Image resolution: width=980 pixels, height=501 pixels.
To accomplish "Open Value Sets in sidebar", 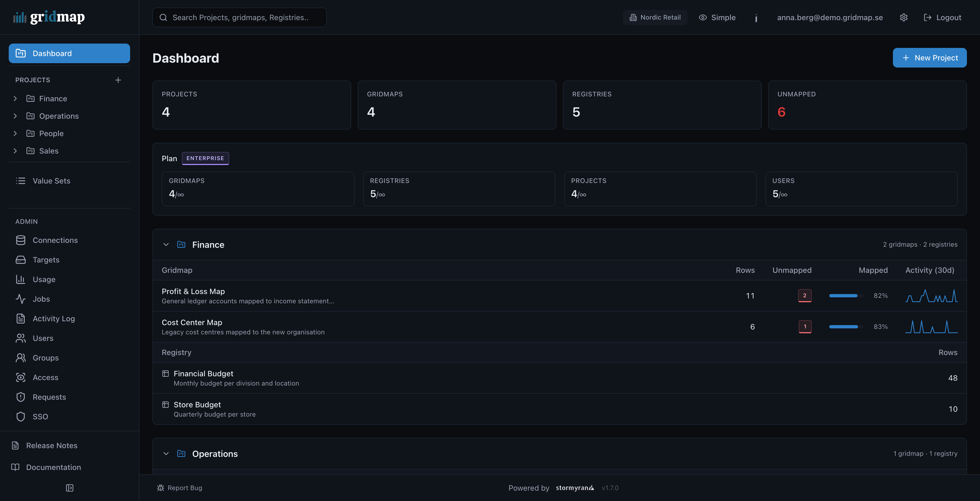I will click(x=69, y=181).
